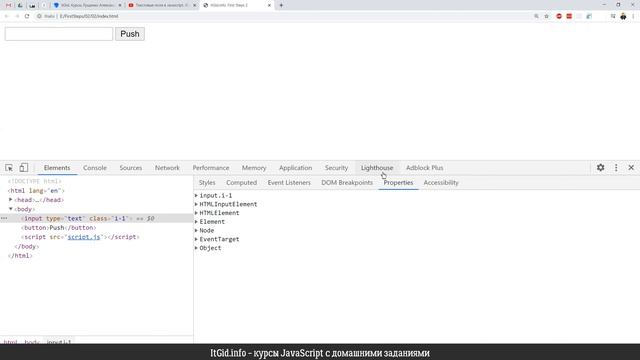The width and height of the screenshot is (640, 360).
Task: Open the Security panel
Action: (x=336, y=168)
